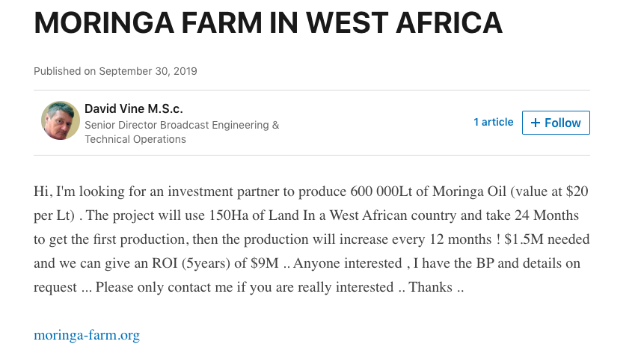Click the closing word 'Thanks'
The image size is (644, 362).
click(x=430, y=287)
